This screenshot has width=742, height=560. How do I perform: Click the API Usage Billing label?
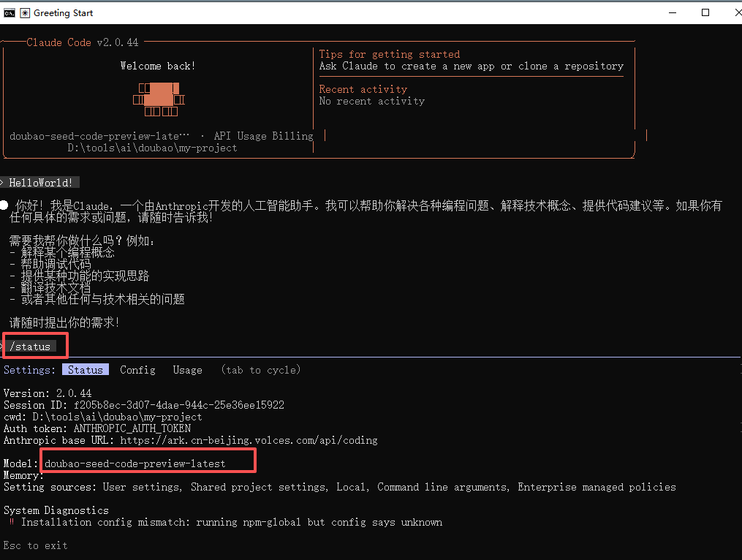coord(264,136)
